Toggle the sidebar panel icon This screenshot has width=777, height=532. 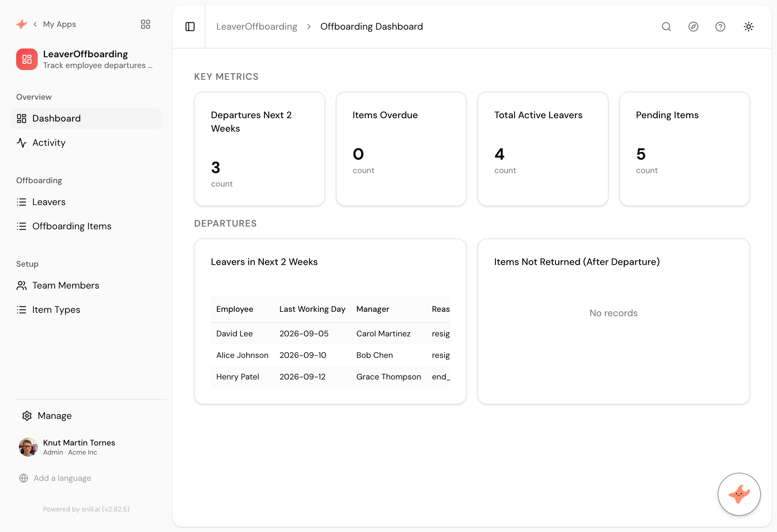190,27
